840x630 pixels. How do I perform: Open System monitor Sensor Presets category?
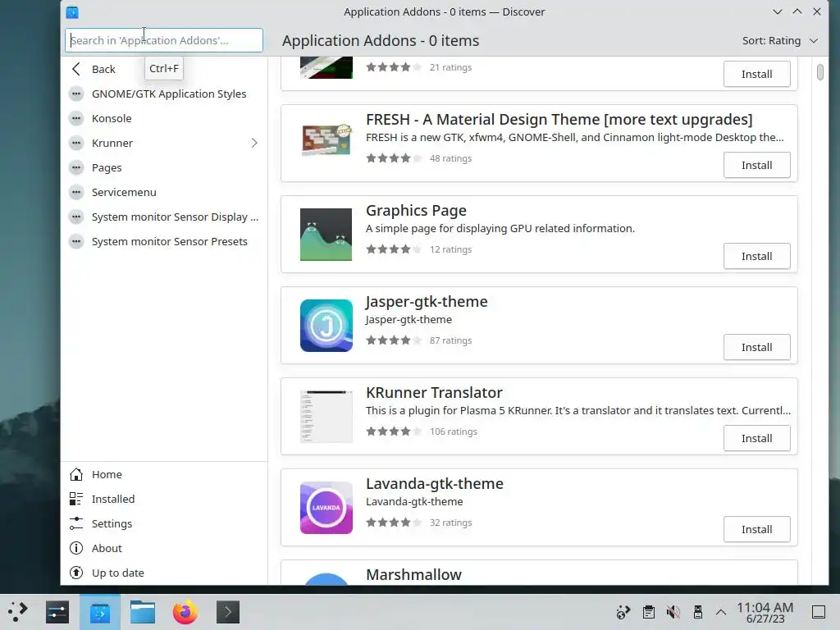pos(164,242)
